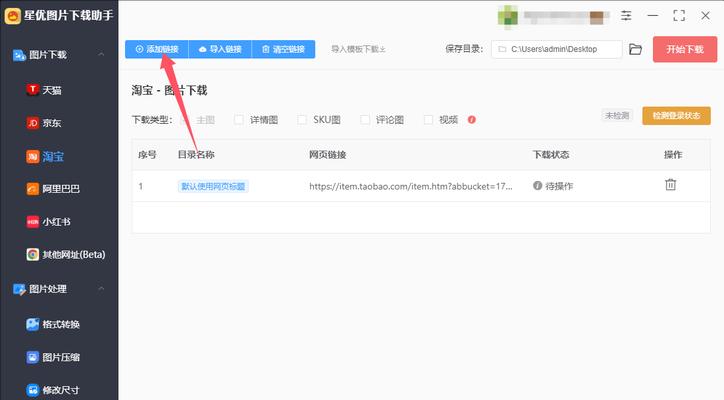
Task: Click the 下载状态 column header
Action: pyautogui.click(x=551, y=155)
